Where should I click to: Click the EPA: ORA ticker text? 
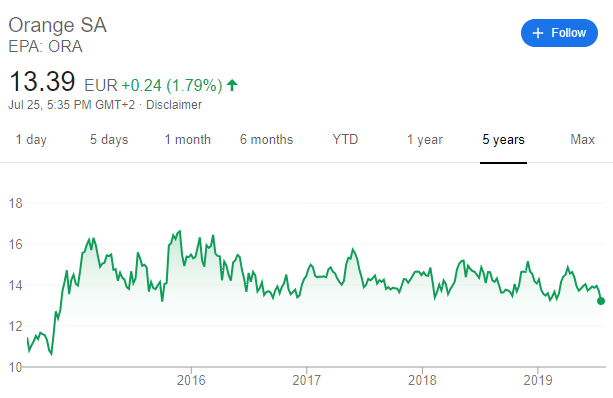(x=45, y=47)
